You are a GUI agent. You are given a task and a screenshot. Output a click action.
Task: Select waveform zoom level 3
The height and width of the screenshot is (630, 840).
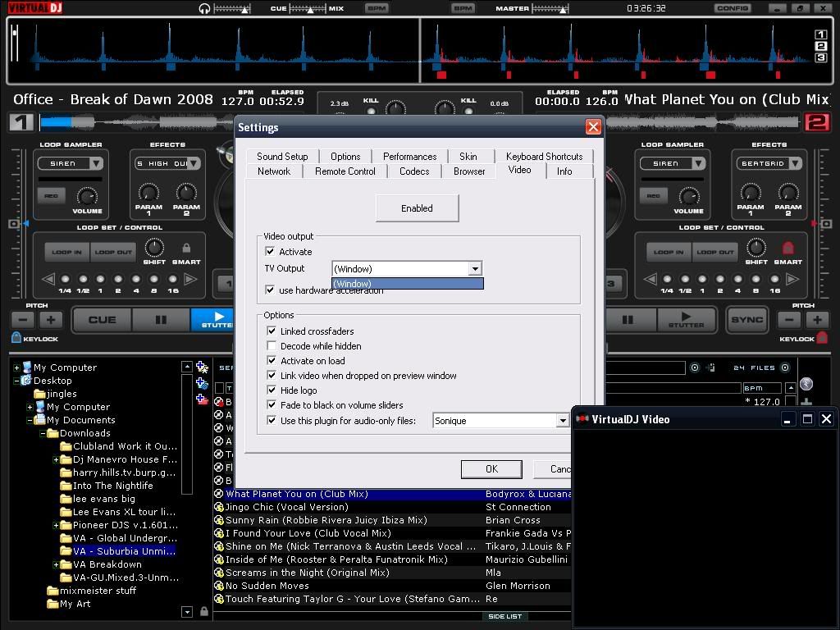pyautogui.click(x=820, y=57)
